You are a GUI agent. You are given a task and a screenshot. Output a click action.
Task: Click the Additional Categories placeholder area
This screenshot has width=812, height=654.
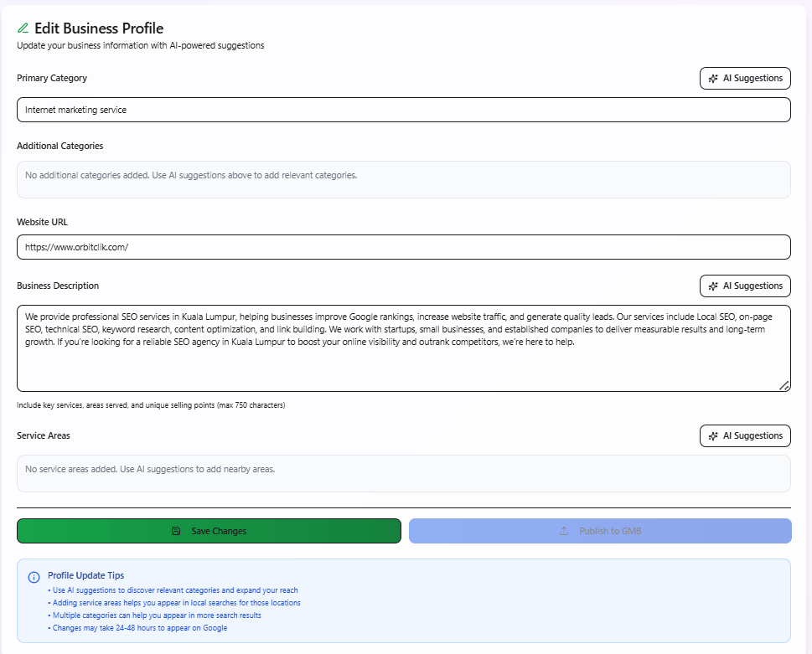point(404,178)
